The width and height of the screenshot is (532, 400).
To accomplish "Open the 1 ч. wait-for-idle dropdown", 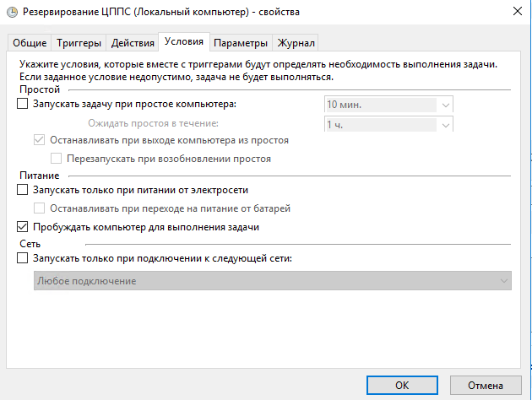I will click(x=388, y=124).
